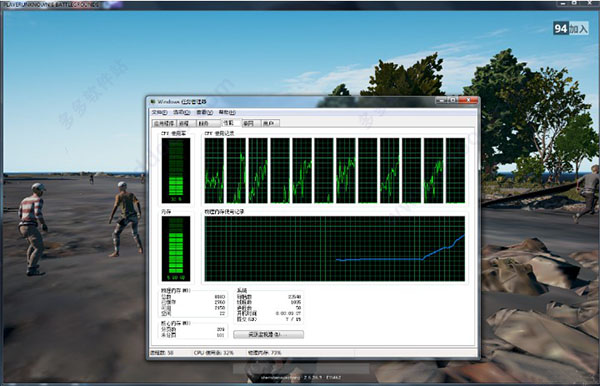Switch to the 进程 tab
The width and height of the screenshot is (600, 386).
pos(185,123)
